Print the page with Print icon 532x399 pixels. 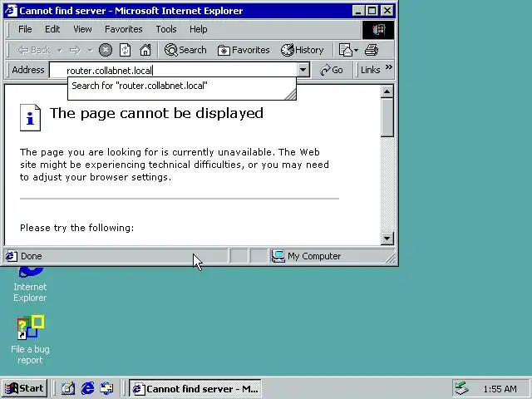[x=372, y=50]
